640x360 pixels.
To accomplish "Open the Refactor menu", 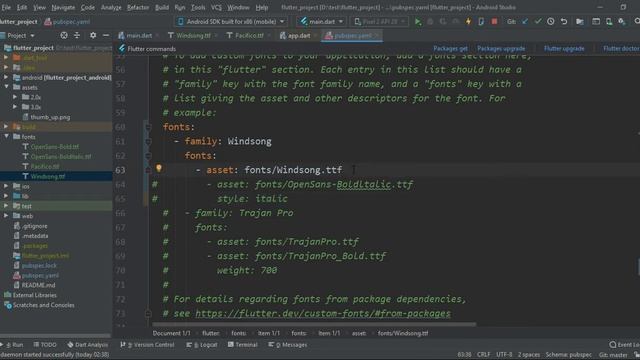I will click(138, 7).
